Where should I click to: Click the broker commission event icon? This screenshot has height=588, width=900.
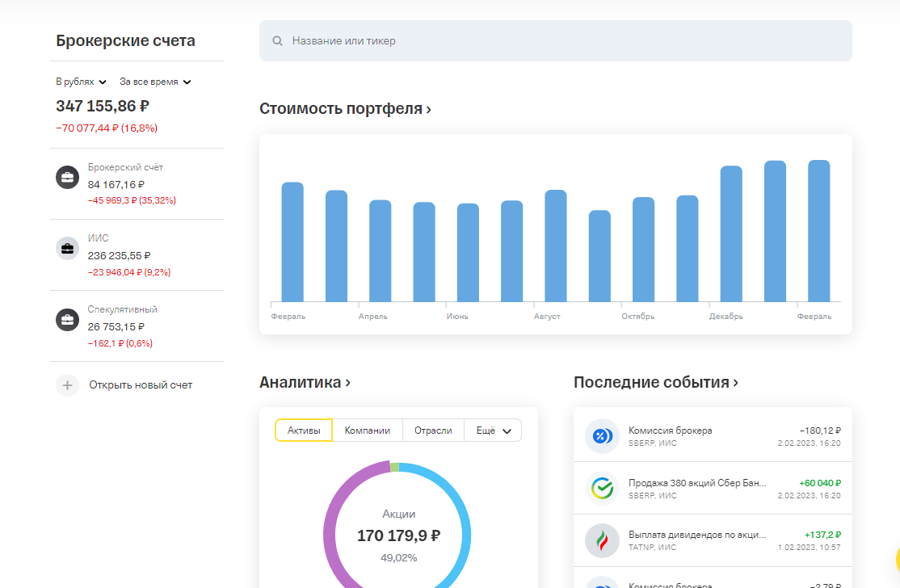(x=602, y=436)
